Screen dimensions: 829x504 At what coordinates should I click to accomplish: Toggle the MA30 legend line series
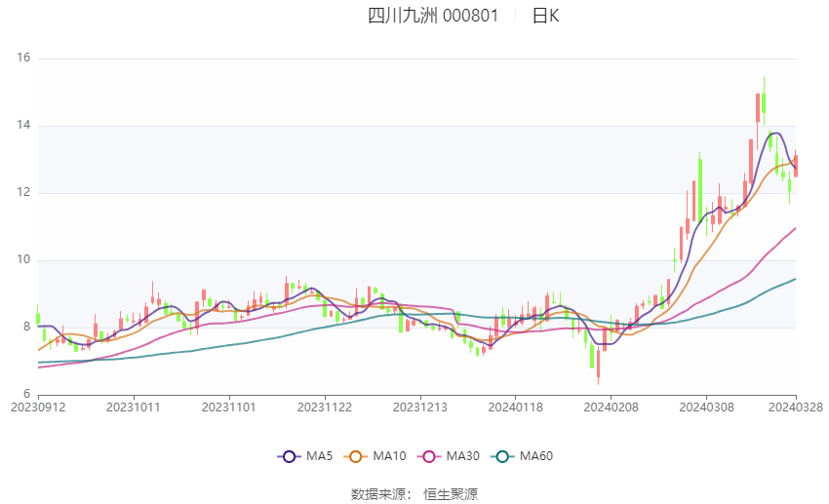point(449,456)
